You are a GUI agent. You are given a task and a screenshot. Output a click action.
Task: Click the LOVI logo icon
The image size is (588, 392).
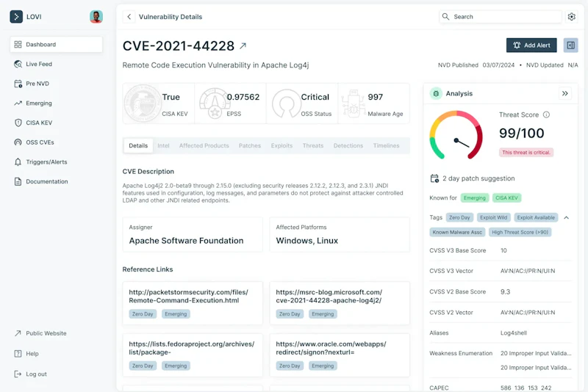(16, 17)
